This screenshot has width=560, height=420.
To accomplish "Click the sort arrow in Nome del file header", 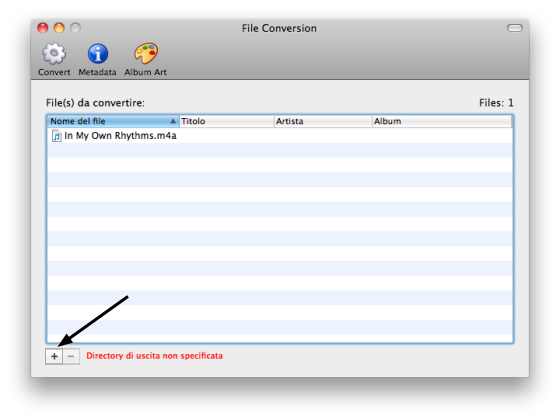I will tap(173, 121).
